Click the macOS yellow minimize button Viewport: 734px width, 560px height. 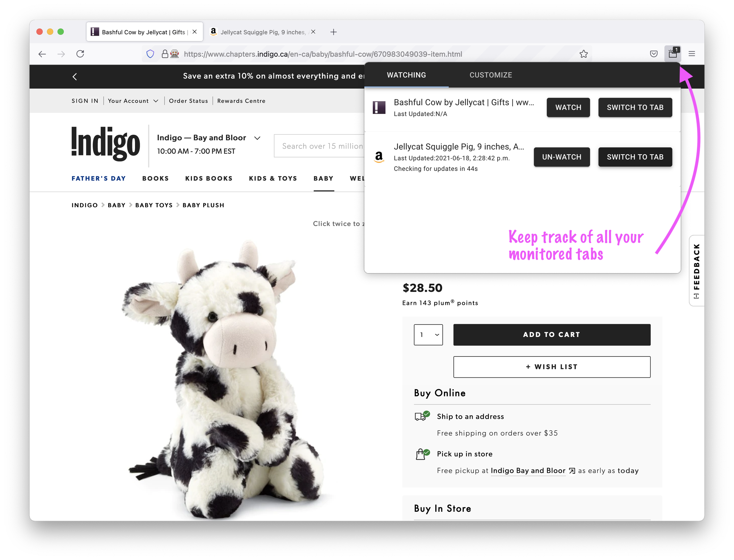pos(50,32)
